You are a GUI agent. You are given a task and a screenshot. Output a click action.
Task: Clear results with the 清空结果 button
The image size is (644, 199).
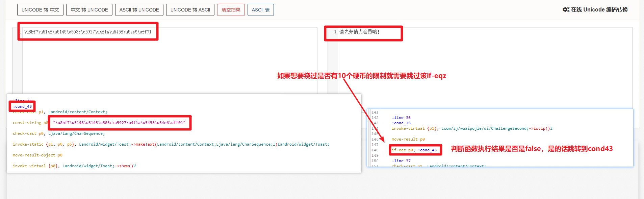pos(231,10)
